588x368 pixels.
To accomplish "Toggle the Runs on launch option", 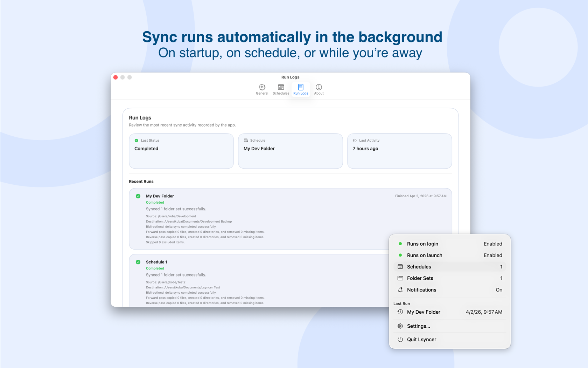I will 450,255.
